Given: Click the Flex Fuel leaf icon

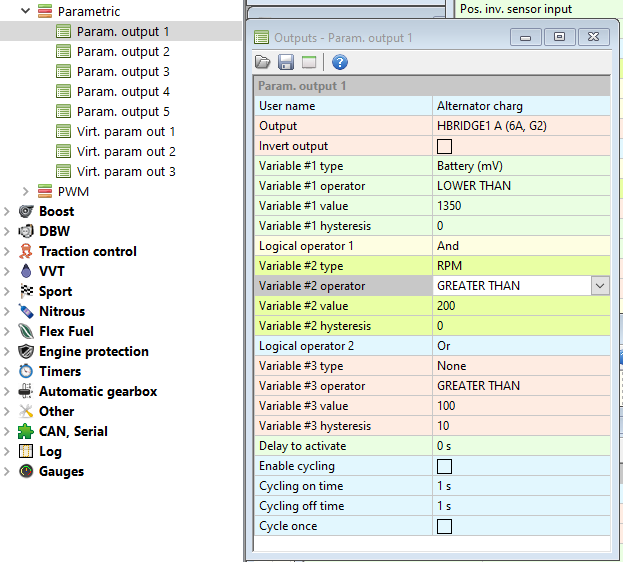Looking at the screenshot, I should coord(26,331).
